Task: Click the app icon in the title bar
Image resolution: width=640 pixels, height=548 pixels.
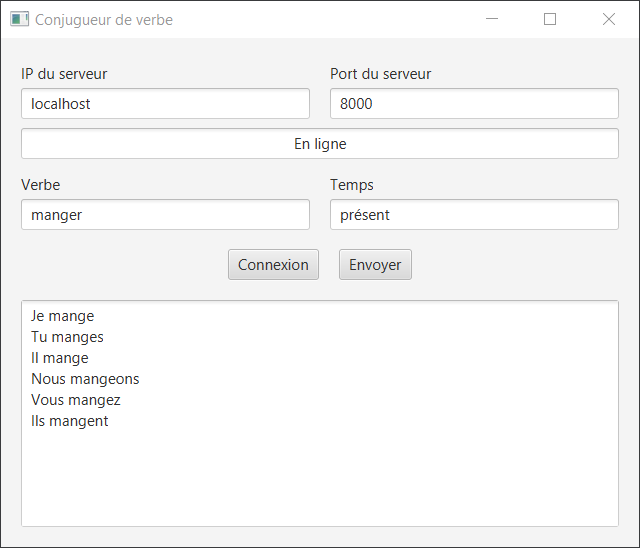Action: tap(20, 19)
